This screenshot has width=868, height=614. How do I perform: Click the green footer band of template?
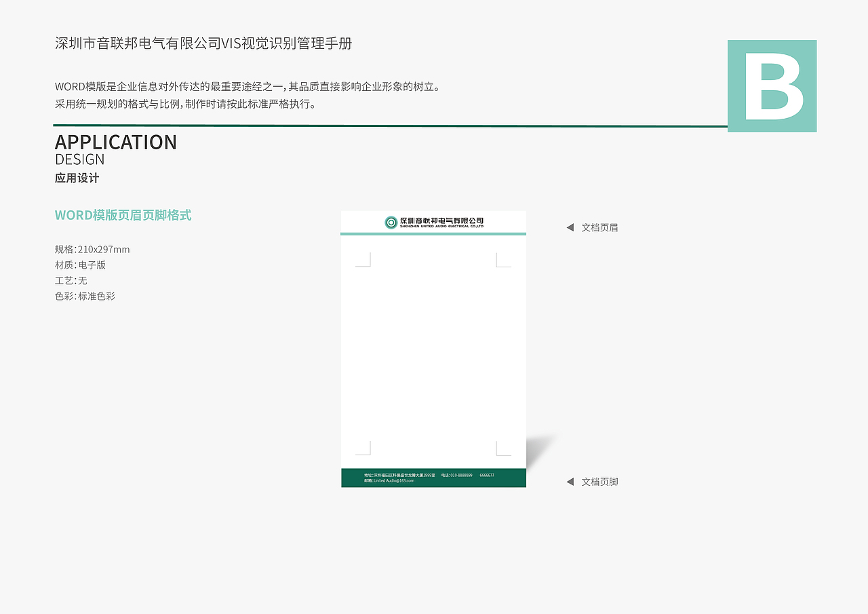pyautogui.click(x=433, y=478)
